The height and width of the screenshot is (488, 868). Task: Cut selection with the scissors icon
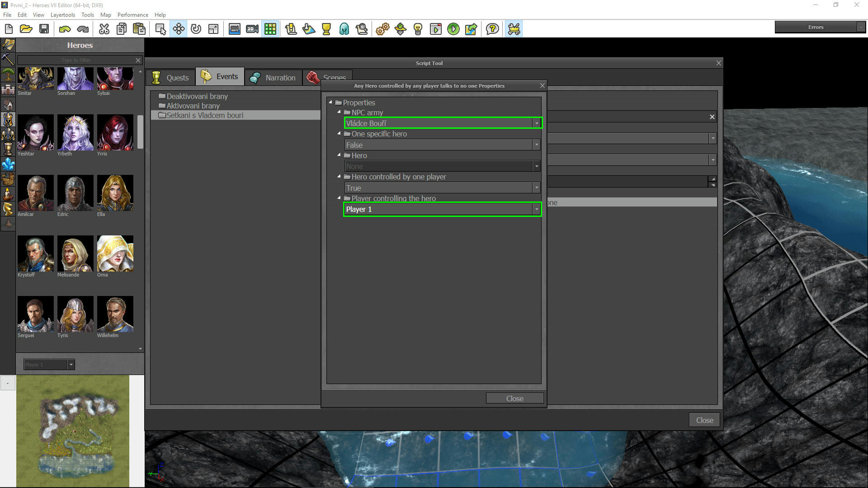point(104,29)
